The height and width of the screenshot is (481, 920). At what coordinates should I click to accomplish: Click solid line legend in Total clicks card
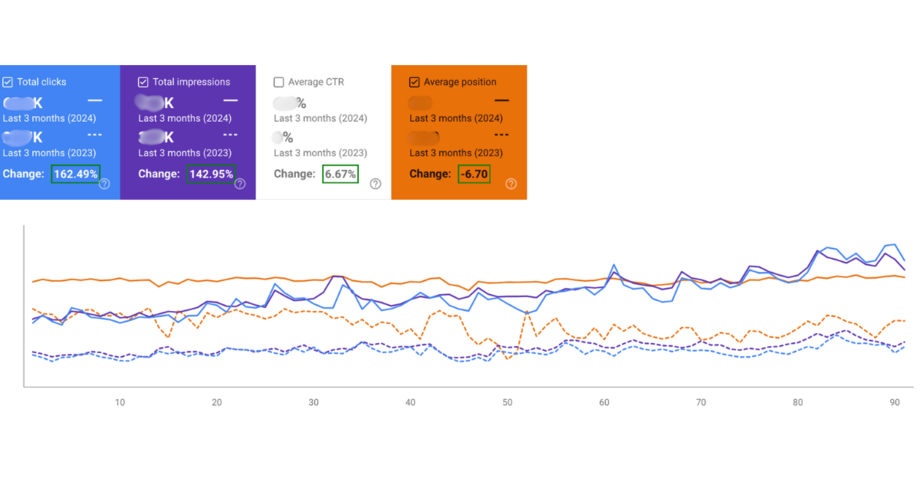pyautogui.click(x=95, y=101)
